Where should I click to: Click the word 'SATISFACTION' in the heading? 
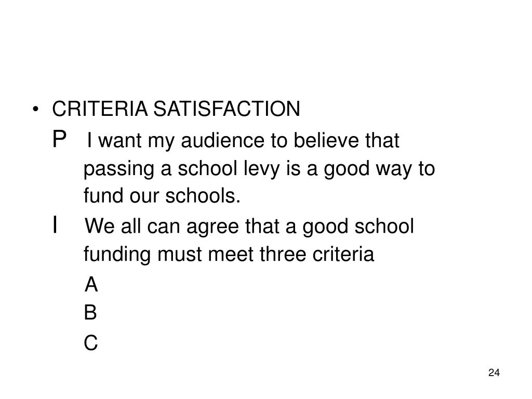pyautogui.click(x=227, y=109)
